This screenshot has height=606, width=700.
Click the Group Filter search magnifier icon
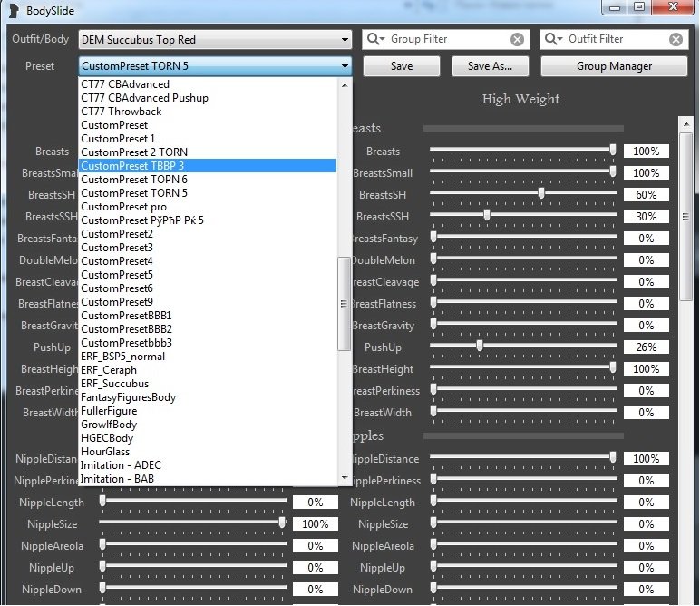point(375,40)
